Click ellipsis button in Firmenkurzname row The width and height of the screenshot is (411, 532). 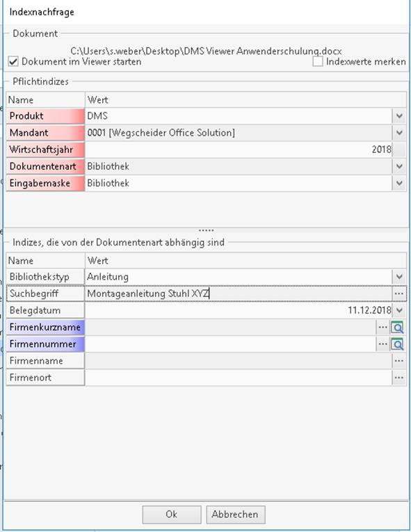tap(382, 328)
